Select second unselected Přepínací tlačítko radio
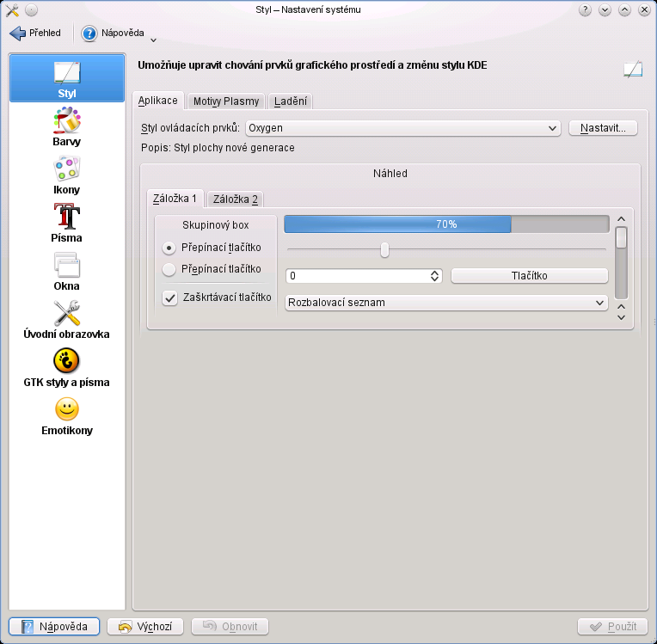 169,269
